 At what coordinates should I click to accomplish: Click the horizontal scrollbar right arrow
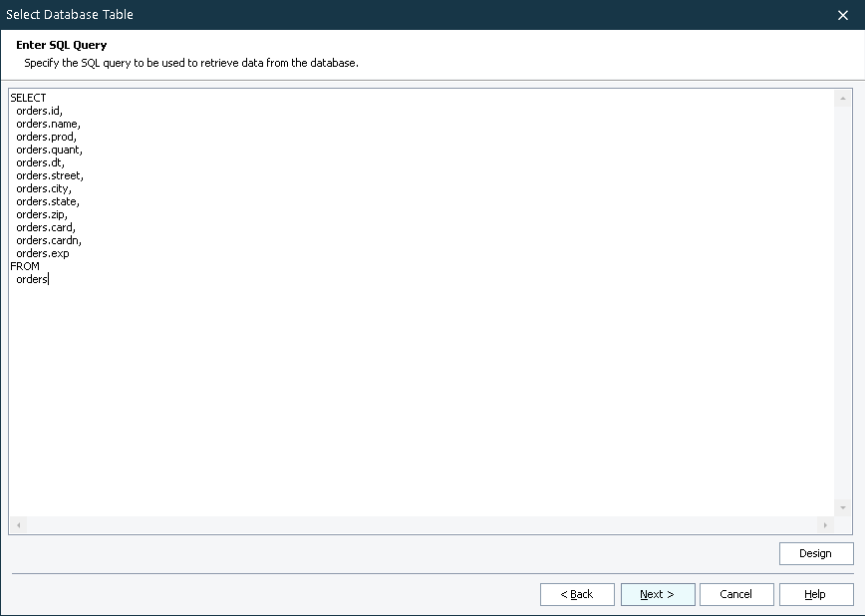825,525
